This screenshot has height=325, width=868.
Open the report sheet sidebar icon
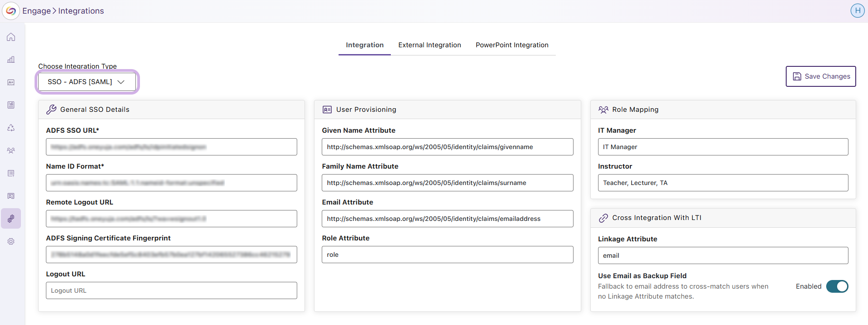11,105
